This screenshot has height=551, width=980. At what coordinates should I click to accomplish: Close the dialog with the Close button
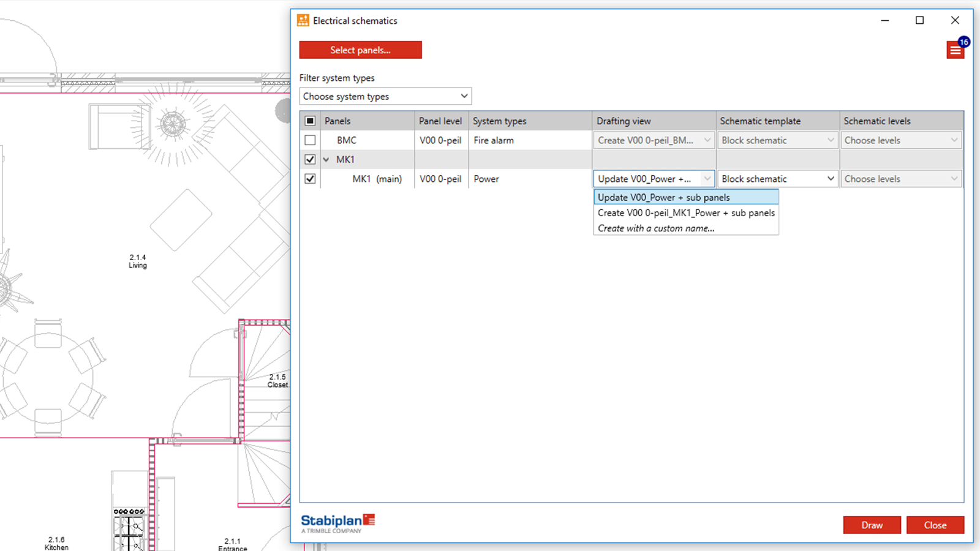[x=935, y=525]
